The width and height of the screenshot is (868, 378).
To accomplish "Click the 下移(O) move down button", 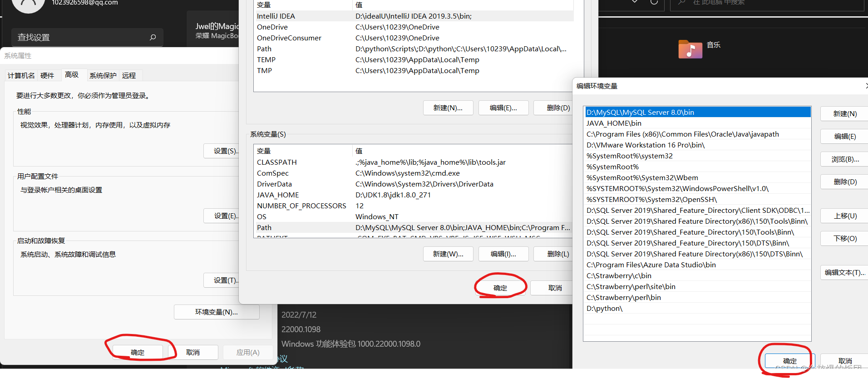I will point(845,238).
